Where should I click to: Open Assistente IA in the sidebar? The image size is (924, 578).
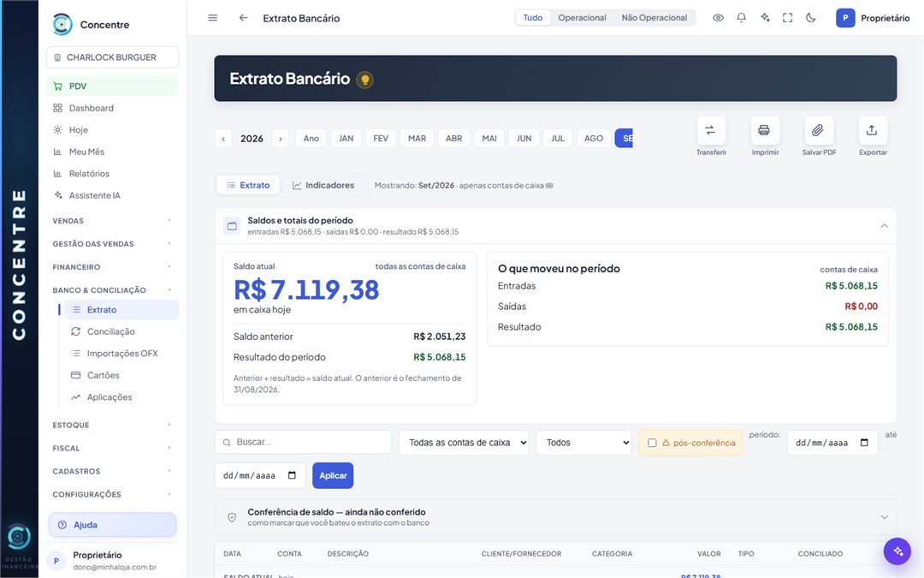click(113, 195)
